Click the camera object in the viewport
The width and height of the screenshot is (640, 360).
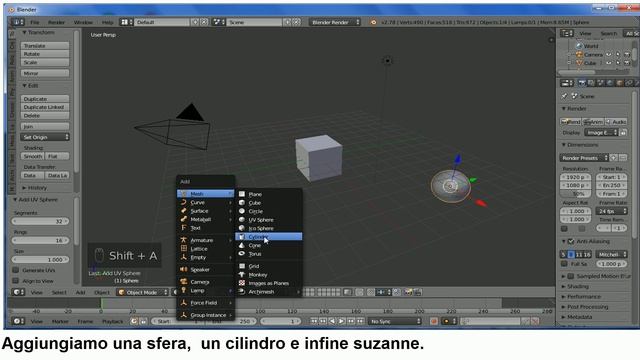174,127
